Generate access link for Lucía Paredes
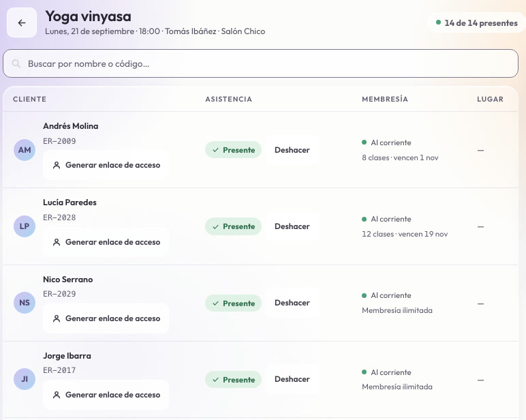 (106, 242)
